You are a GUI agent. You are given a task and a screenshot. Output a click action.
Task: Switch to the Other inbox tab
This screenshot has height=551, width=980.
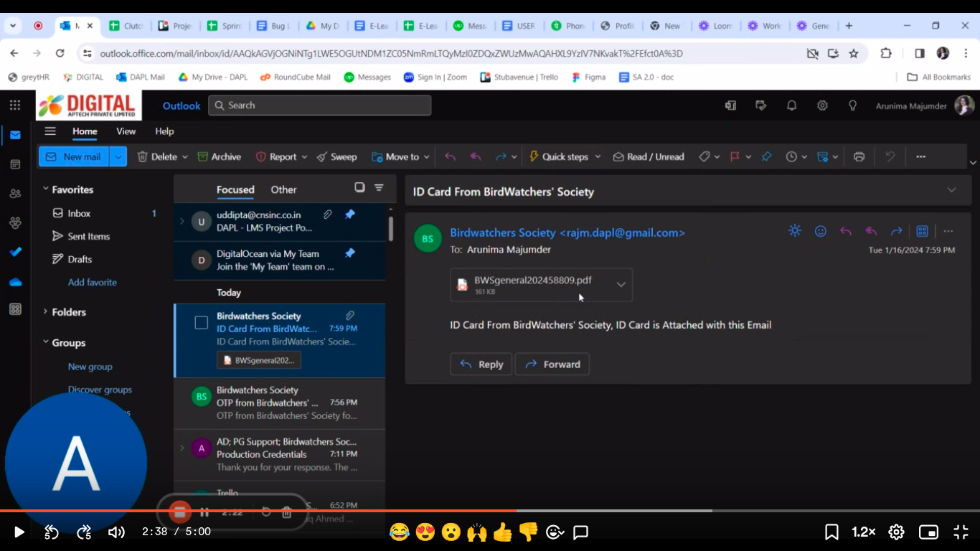(x=283, y=189)
